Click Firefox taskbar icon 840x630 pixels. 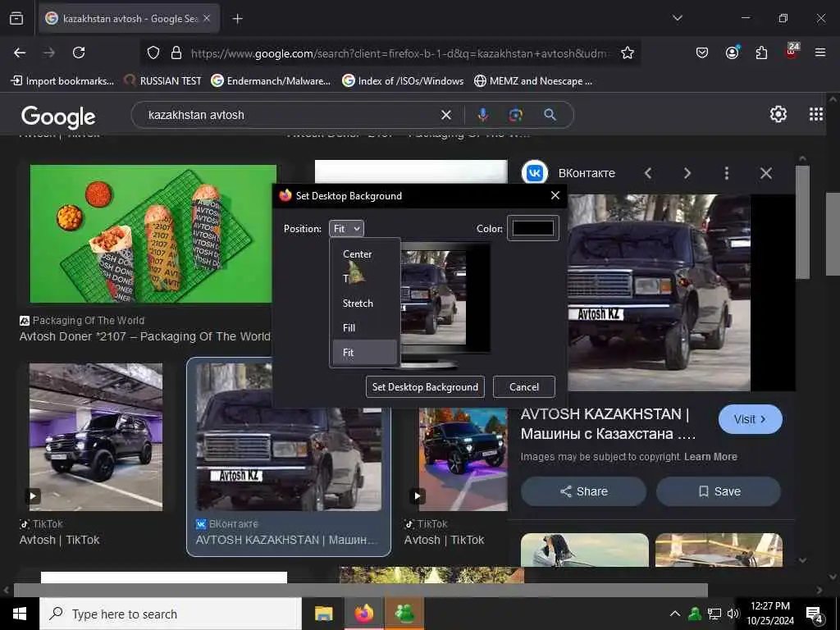(x=363, y=614)
